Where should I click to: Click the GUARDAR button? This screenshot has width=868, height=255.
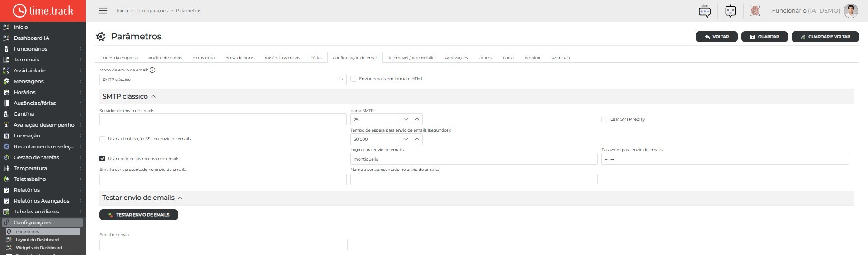(x=764, y=37)
